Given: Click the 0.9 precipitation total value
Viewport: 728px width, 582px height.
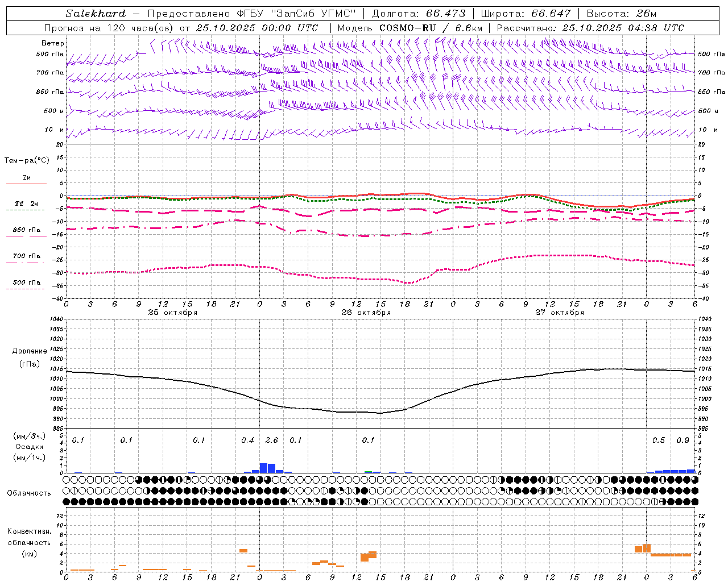Looking at the screenshot, I should click(682, 440).
